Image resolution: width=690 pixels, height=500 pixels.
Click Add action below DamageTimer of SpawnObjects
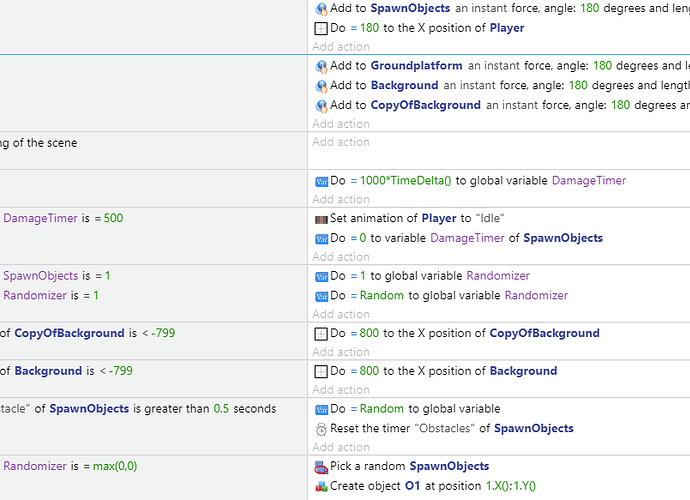pyautogui.click(x=341, y=257)
